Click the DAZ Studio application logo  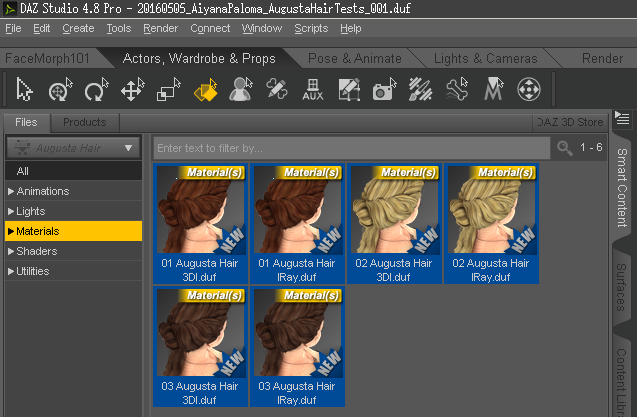(x=9, y=8)
